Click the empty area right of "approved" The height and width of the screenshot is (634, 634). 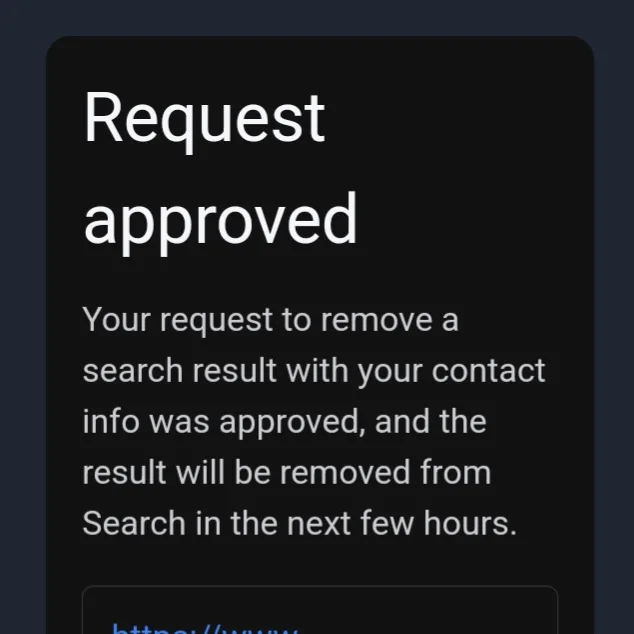click(x=473, y=222)
